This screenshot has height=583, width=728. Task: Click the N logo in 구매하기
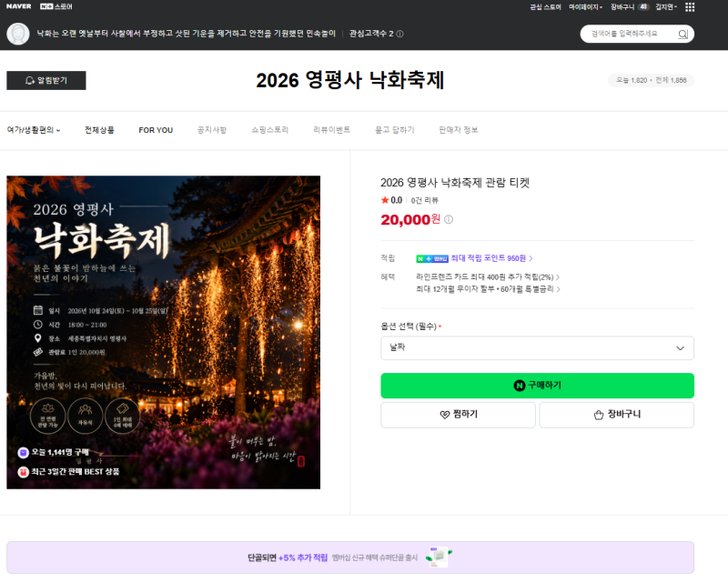[x=520, y=386]
